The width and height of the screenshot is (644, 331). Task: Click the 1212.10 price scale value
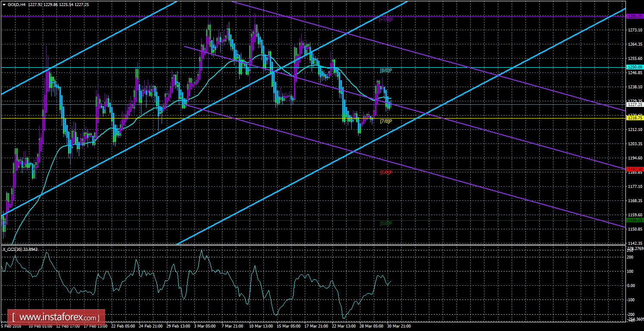point(636,130)
